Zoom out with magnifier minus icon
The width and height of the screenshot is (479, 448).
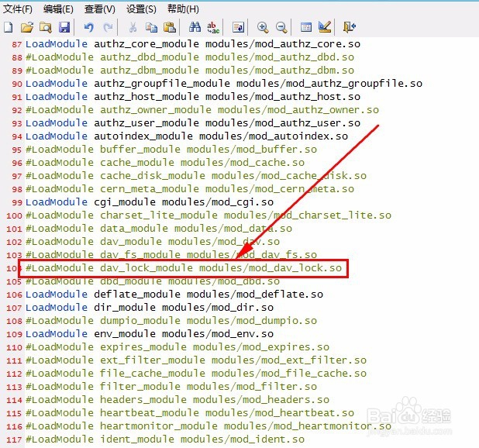tap(281, 27)
